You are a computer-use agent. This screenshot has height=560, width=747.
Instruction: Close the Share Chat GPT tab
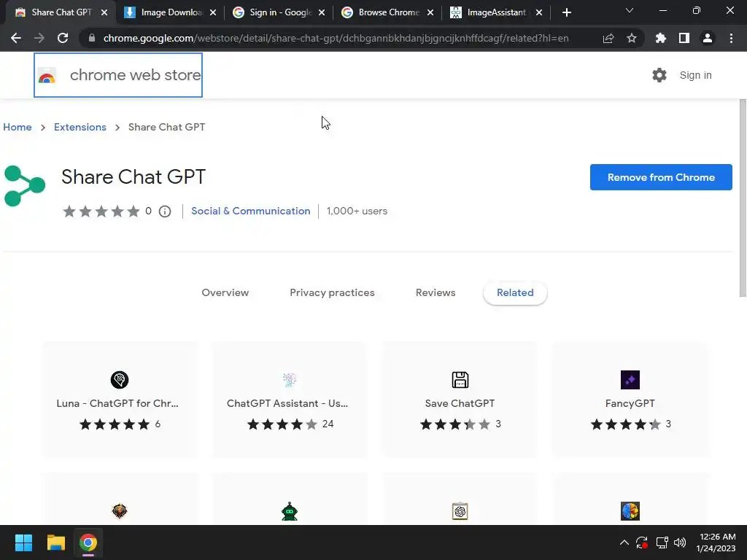(x=104, y=13)
